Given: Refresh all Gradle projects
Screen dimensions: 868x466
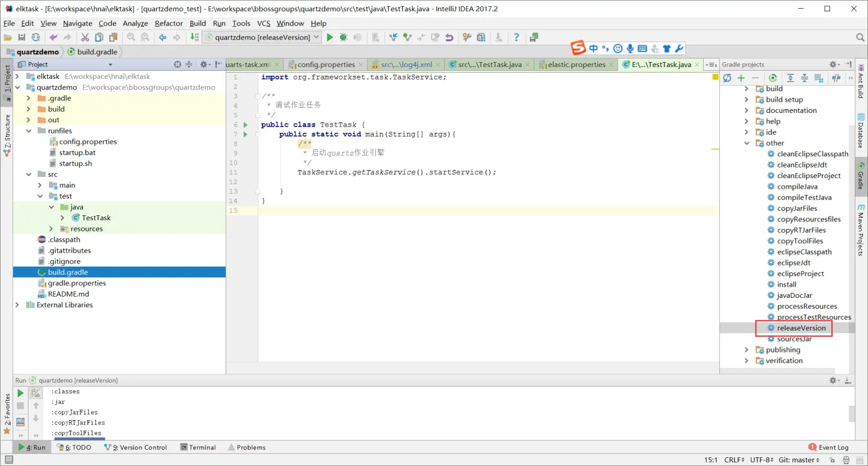Looking at the screenshot, I should [x=727, y=78].
